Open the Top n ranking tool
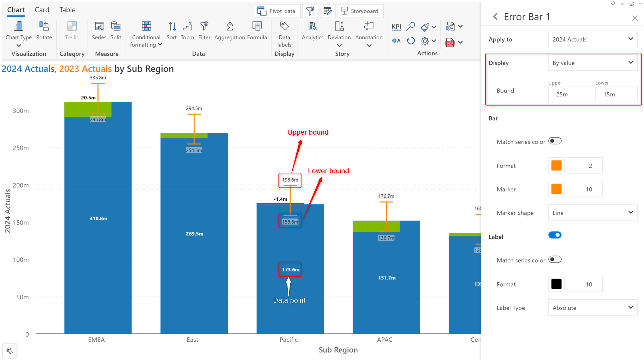This screenshot has width=644, height=362. [x=188, y=26]
